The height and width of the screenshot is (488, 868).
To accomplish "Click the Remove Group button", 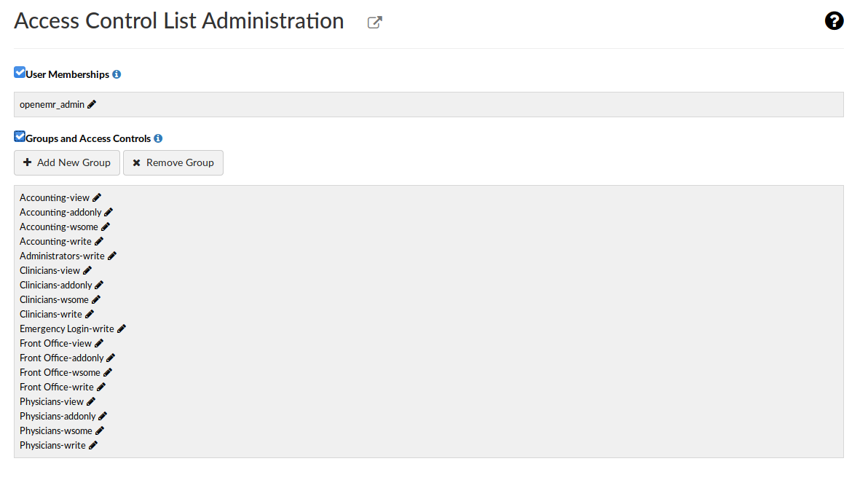I will tap(173, 162).
